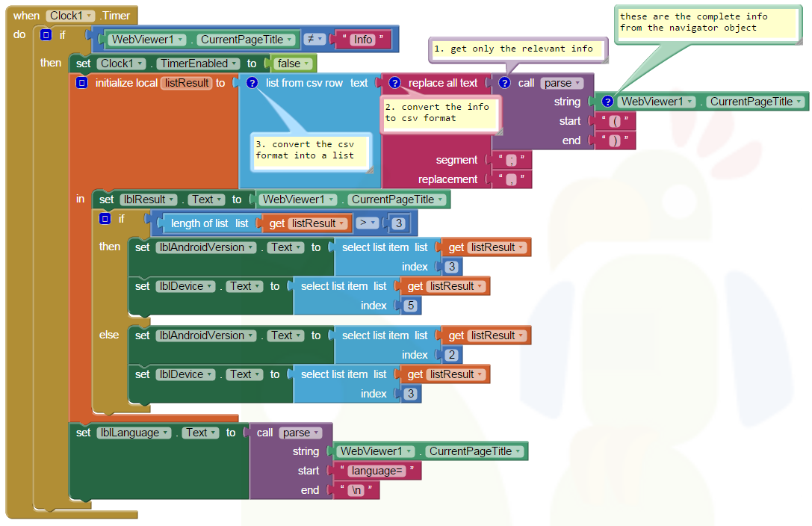Click the index number 5 field
The width and height of the screenshot is (812, 526).
tap(410, 306)
